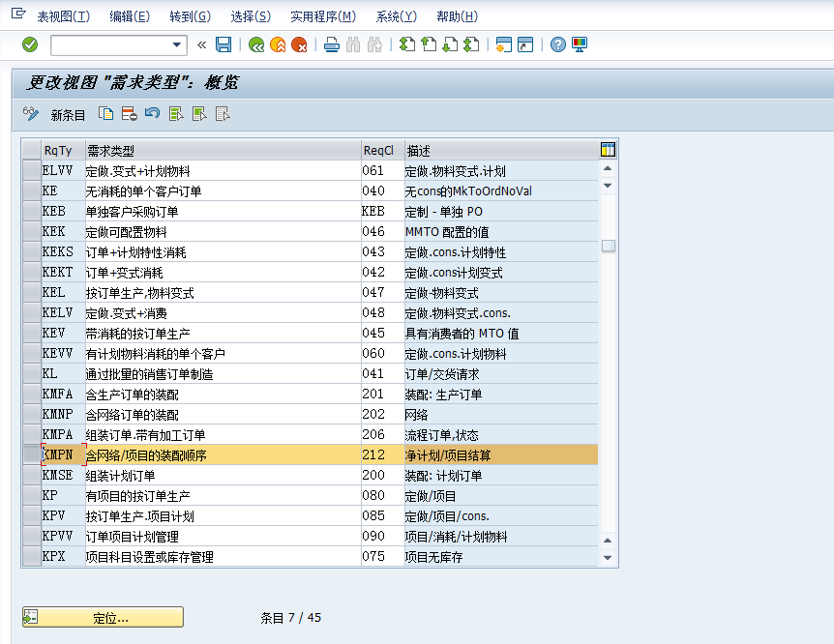The image size is (834, 644).
Task: Click the Create New Session icon
Action: 501,44
